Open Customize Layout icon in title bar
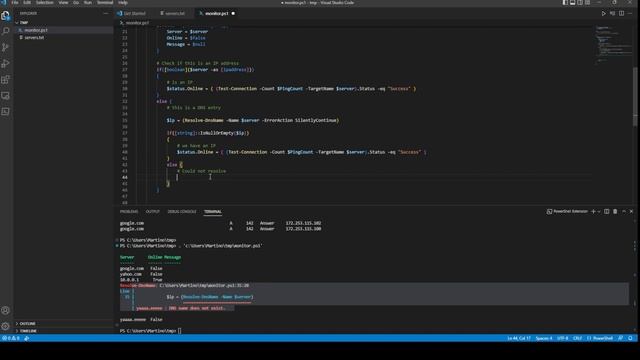 pos(587,2)
